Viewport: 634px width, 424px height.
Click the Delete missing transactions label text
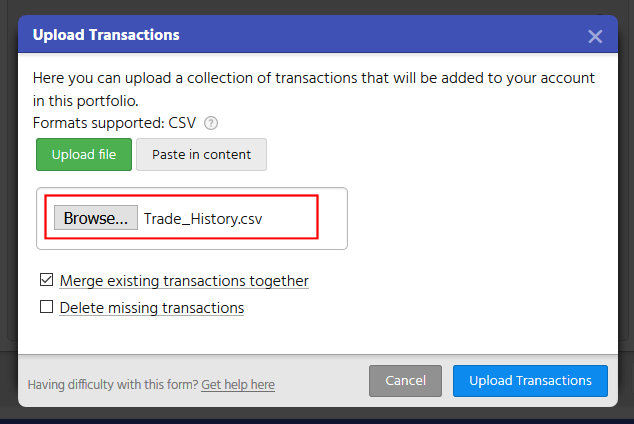(x=151, y=309)
